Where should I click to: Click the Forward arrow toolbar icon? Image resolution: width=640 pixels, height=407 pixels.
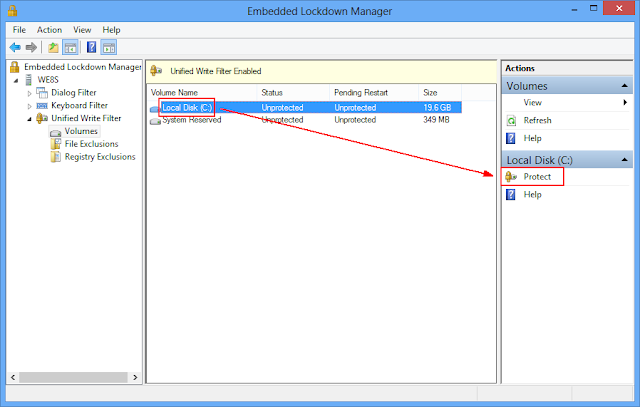coord(31,47)
